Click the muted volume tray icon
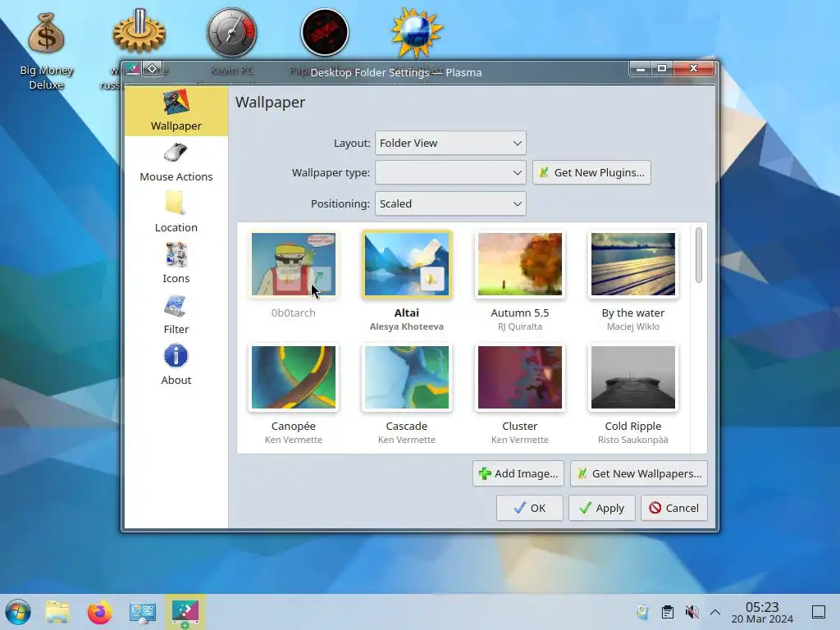This screenshot has width=840, height=630. point(692,612)
